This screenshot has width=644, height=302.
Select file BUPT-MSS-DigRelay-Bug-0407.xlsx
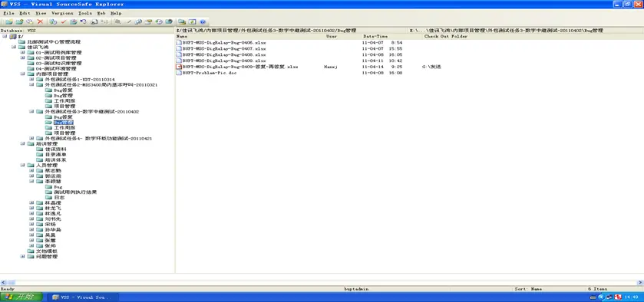[224, 48]
